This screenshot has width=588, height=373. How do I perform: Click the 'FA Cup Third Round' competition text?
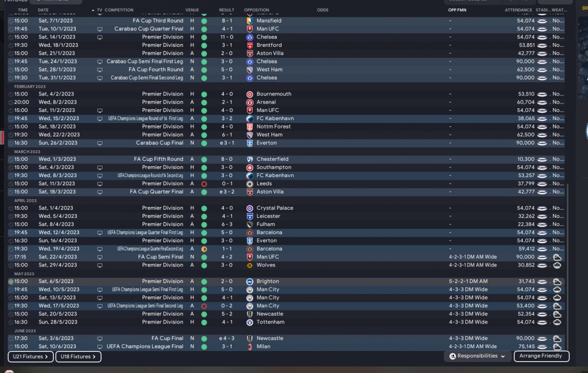click(x=158, y=21)
